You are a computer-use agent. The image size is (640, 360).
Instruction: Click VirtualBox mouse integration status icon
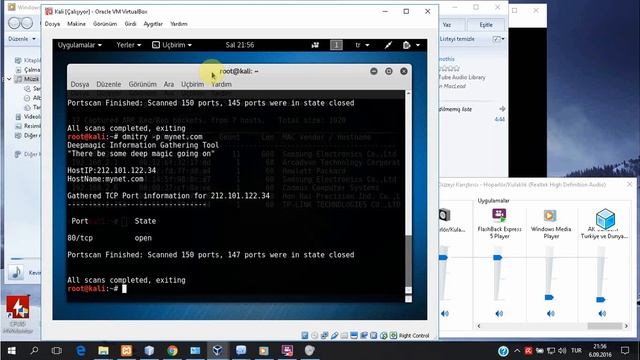pyautogui.click(x=383, y=336)
